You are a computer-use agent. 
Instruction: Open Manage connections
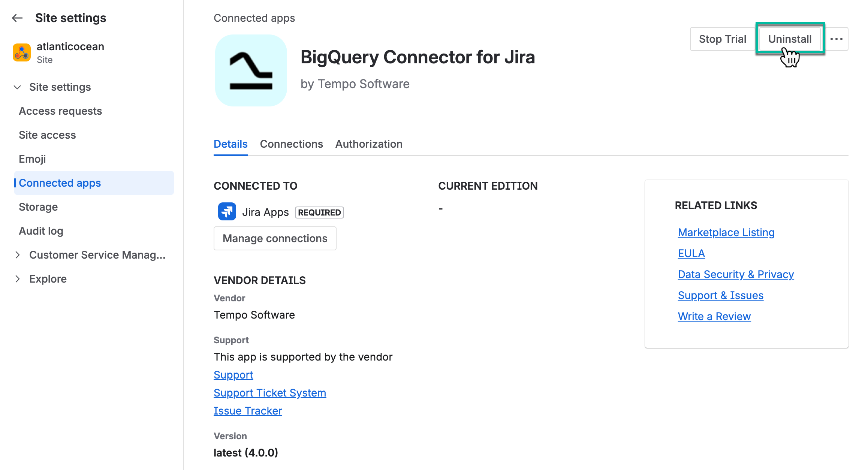click(x=275, y=238)
